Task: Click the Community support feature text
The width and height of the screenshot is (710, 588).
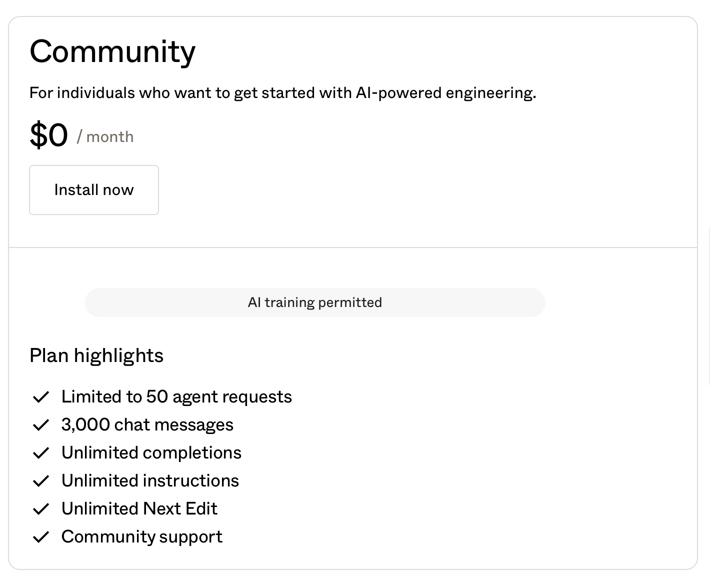Action: tap(141, 537)
